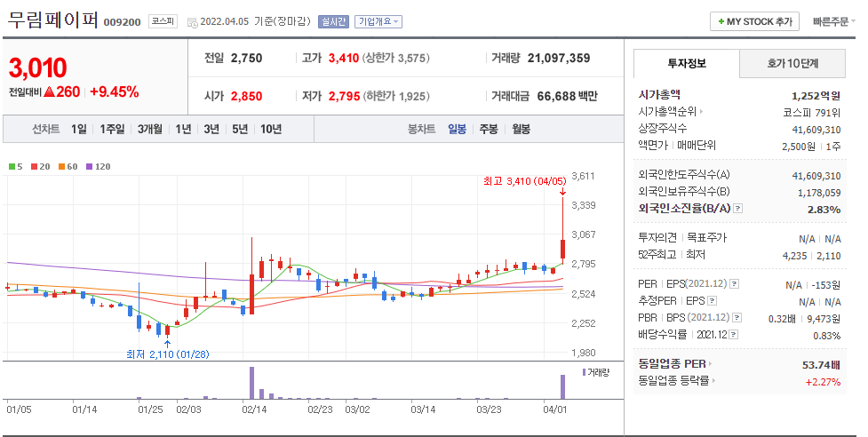
Task: Click the 투자의견 link
Action: [x=657, y=237]
